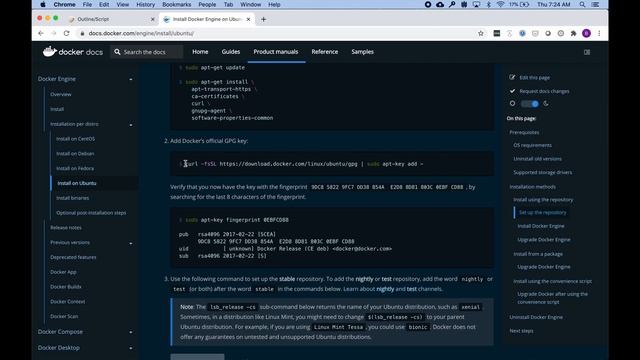Viewport: 640px width, 360px height.
Task: Close the Outline/Script tab
Action: point(153,19)
